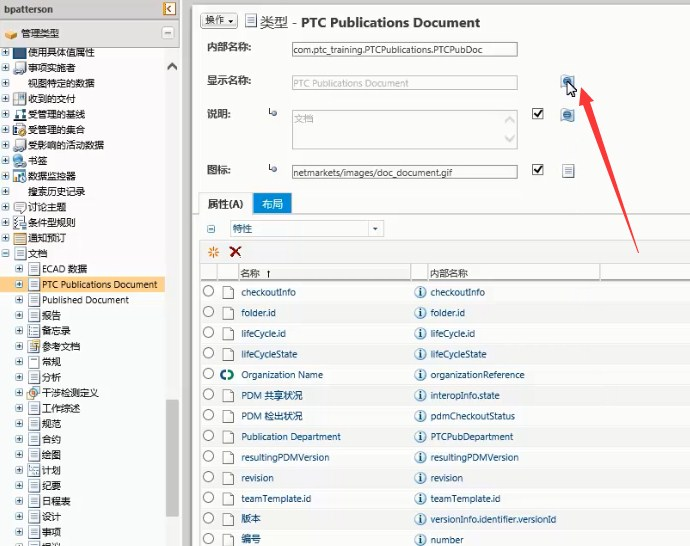Open the PDM 共享状况 attribute link
Image resolution: width=690 pixels, height=546 pixels.
(x=272, y=396)
